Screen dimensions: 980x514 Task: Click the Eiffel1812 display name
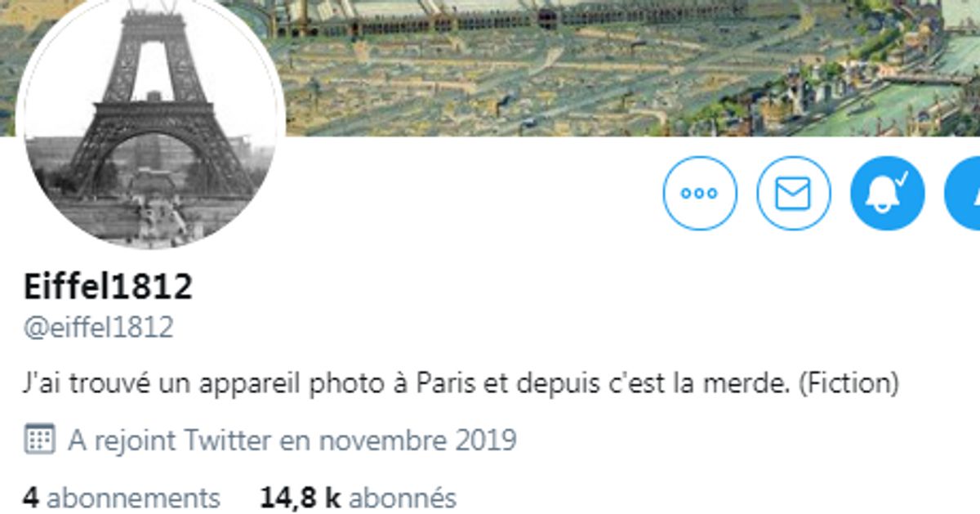click(x=108, y=287)
